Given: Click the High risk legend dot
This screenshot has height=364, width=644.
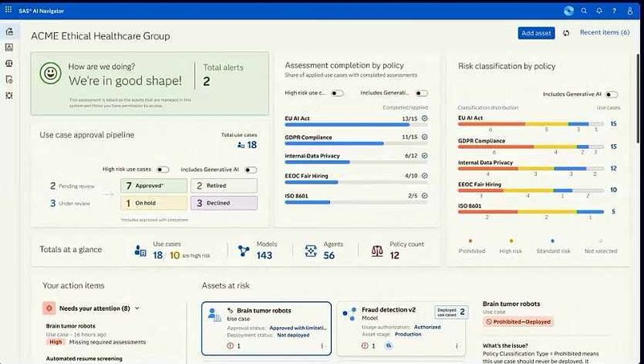Looking at the screenshot, I should coord(511,241).
